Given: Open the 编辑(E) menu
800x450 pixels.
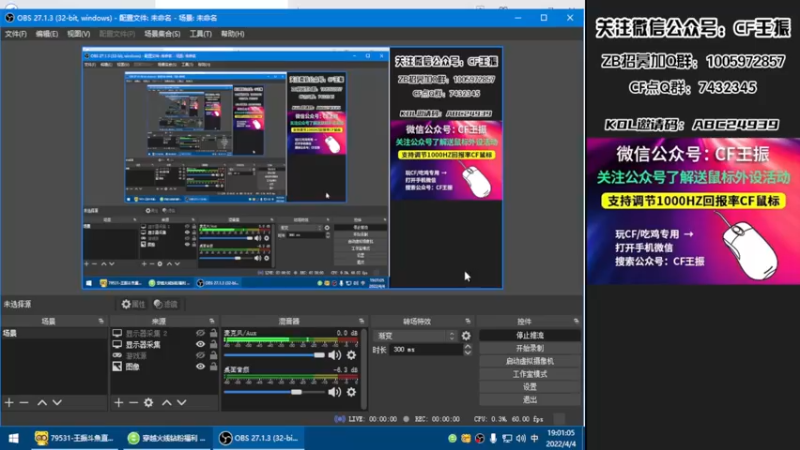Looking at the screenshot, I should [x=46, y=34].
